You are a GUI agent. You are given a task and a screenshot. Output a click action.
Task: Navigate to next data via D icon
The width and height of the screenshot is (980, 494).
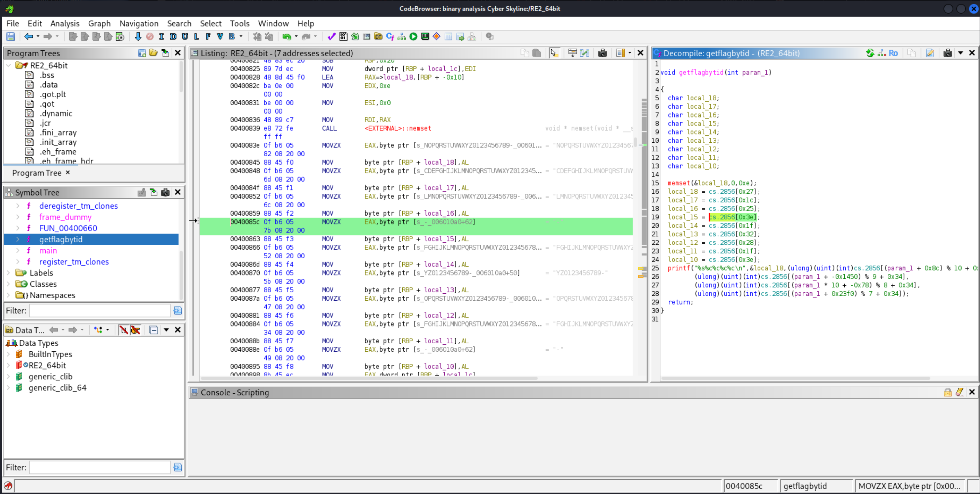point(173,36)
